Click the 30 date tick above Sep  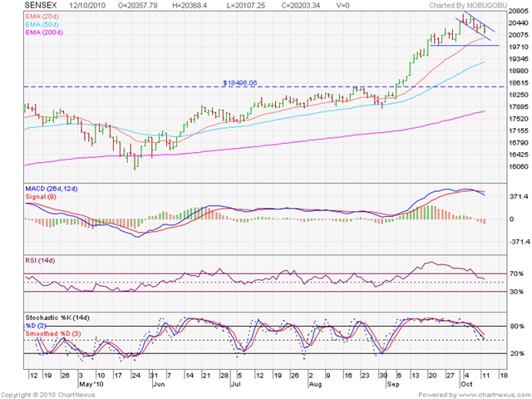383,376
